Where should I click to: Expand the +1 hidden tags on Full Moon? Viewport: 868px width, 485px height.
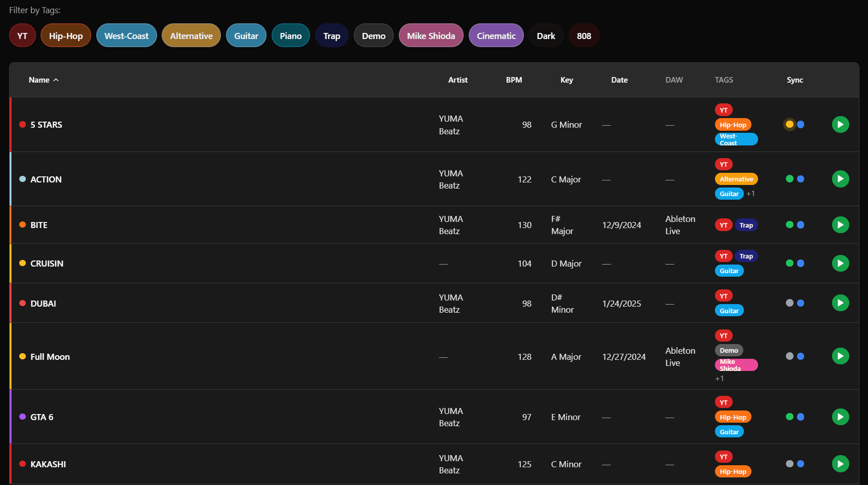pos(720,379)
